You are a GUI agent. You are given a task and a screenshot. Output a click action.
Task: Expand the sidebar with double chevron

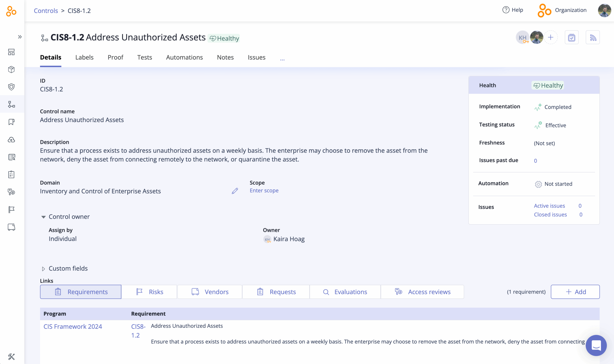[20, 37]
